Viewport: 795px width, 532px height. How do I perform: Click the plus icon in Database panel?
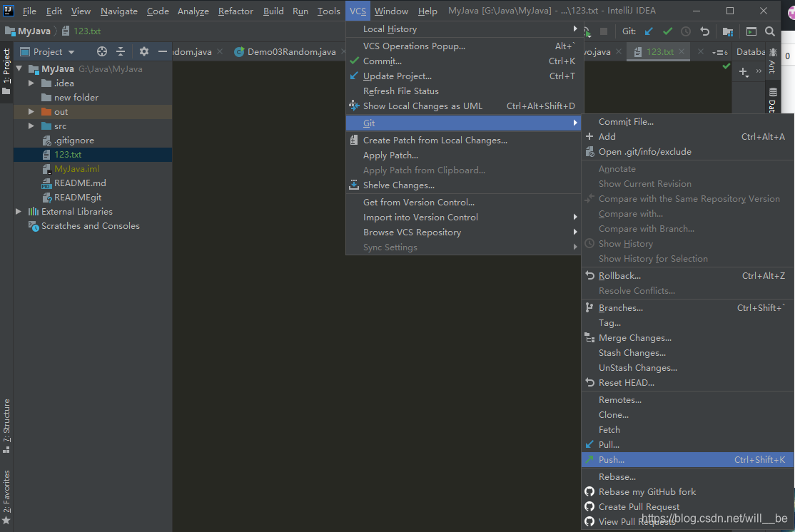[744, 72]
